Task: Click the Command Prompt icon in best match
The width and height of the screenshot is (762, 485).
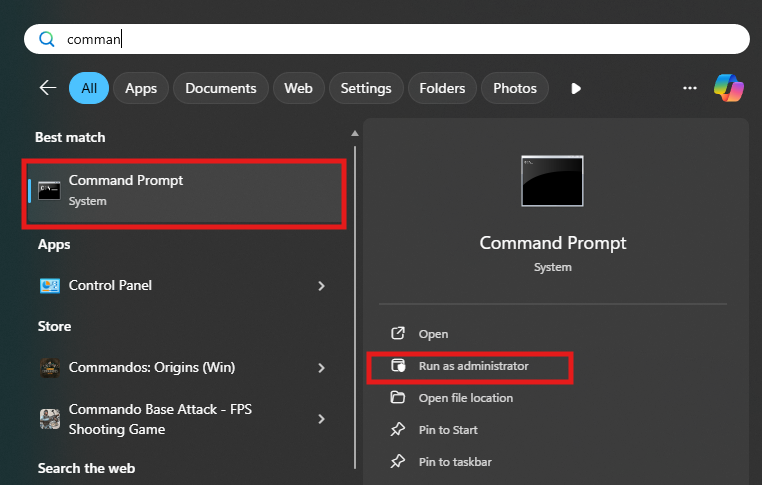Action: 49,191
